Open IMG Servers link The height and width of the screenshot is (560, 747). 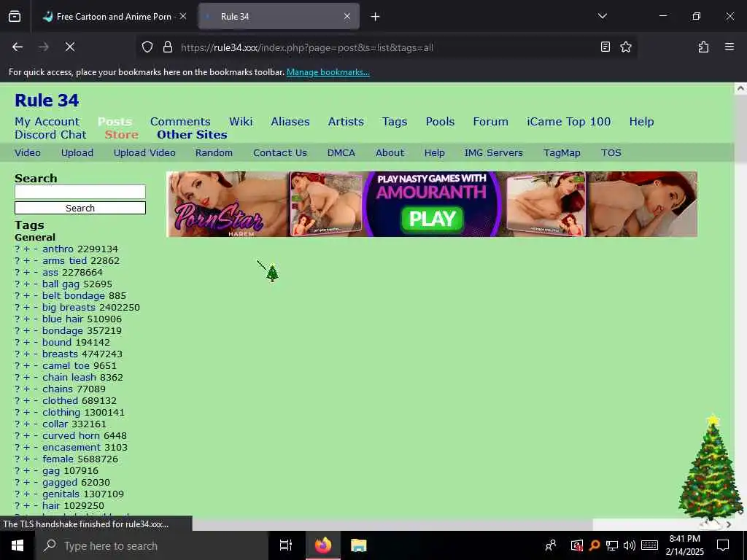(x=494, y=152)
